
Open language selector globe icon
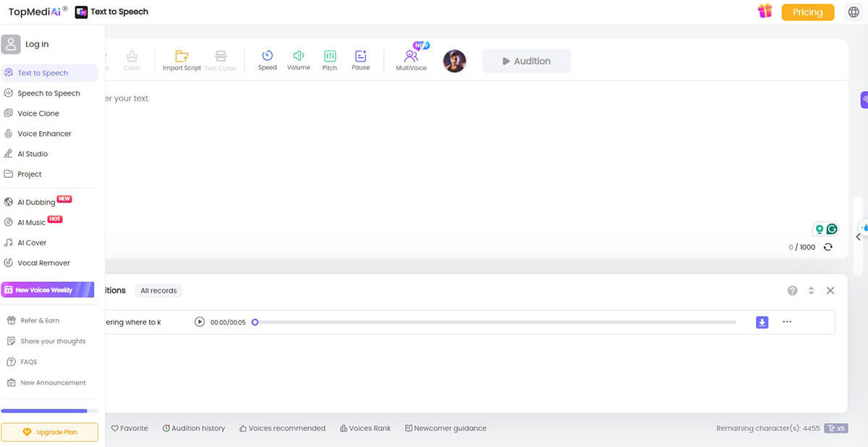click(x=854, y=12)
